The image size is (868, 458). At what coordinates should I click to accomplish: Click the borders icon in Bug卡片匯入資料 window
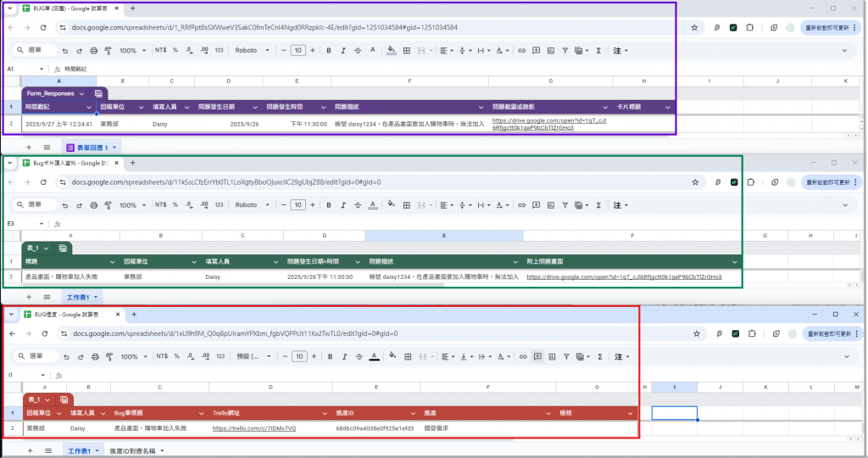click(407, 205)
